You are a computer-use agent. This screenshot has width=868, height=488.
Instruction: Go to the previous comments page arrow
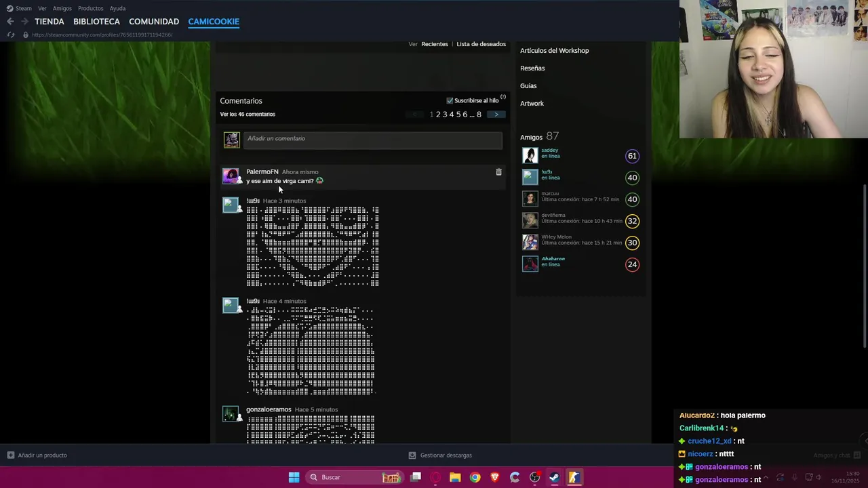click(414, 115)
